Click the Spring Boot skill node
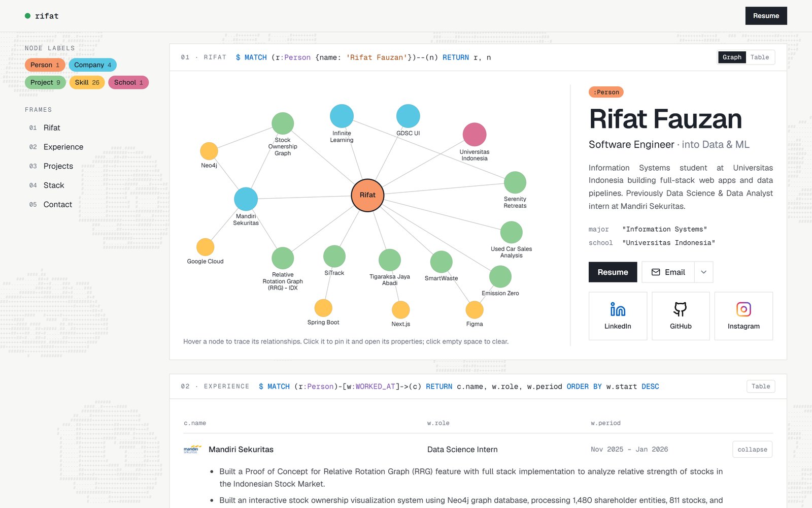The width and height of the screenshot is (812, 508). (323, 308)
